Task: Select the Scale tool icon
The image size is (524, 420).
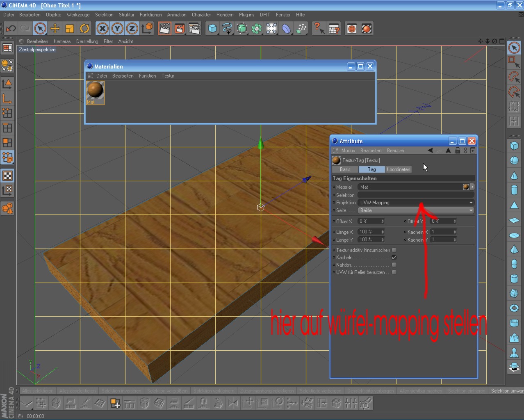Action: 70,29
